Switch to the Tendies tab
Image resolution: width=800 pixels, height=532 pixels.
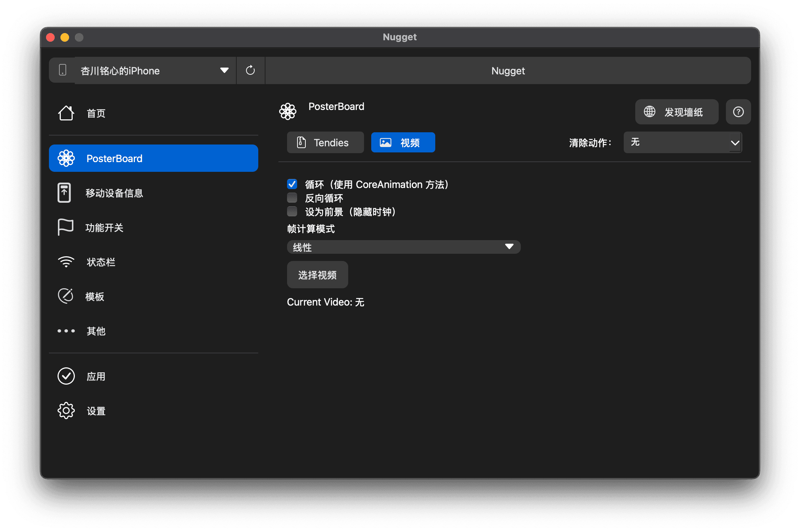[325, 143]
